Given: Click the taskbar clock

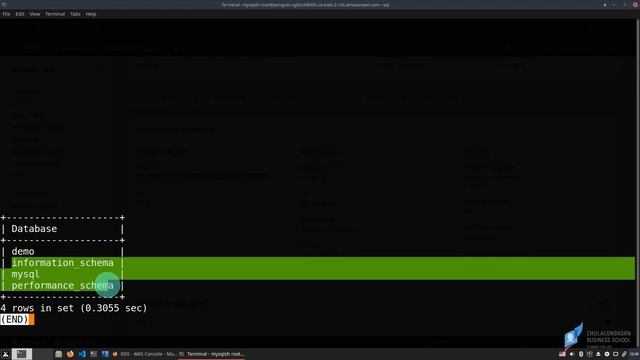Looking at the screenshot, I should tap(634, 354).
